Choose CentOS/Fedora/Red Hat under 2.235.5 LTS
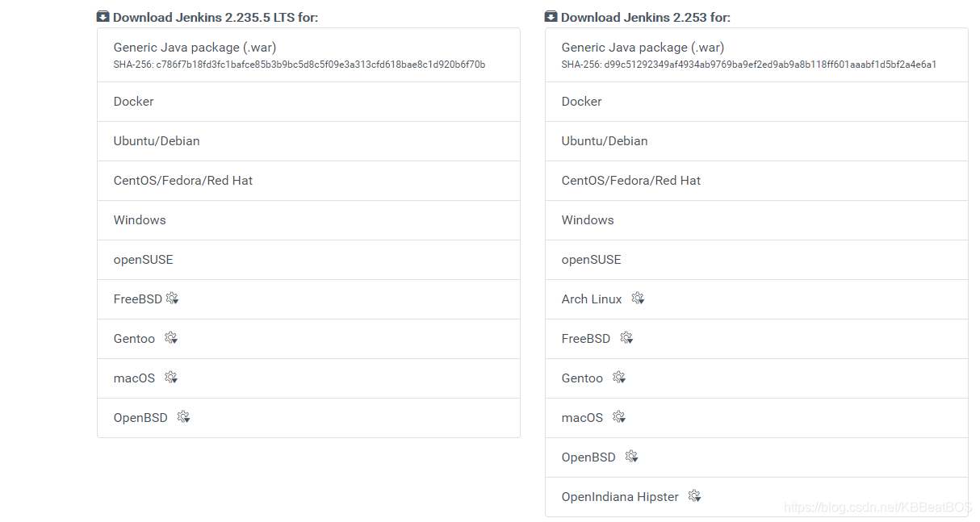980x522 pixels. 308,181
